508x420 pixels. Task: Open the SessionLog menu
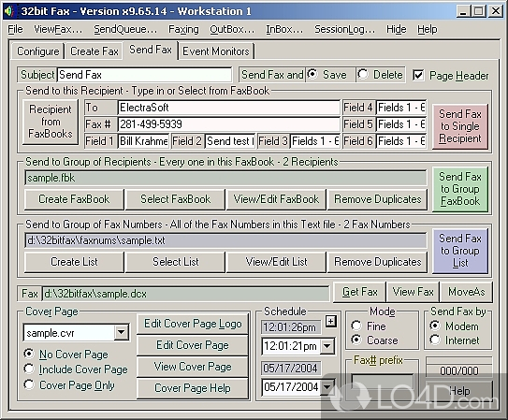pos(345,30)
